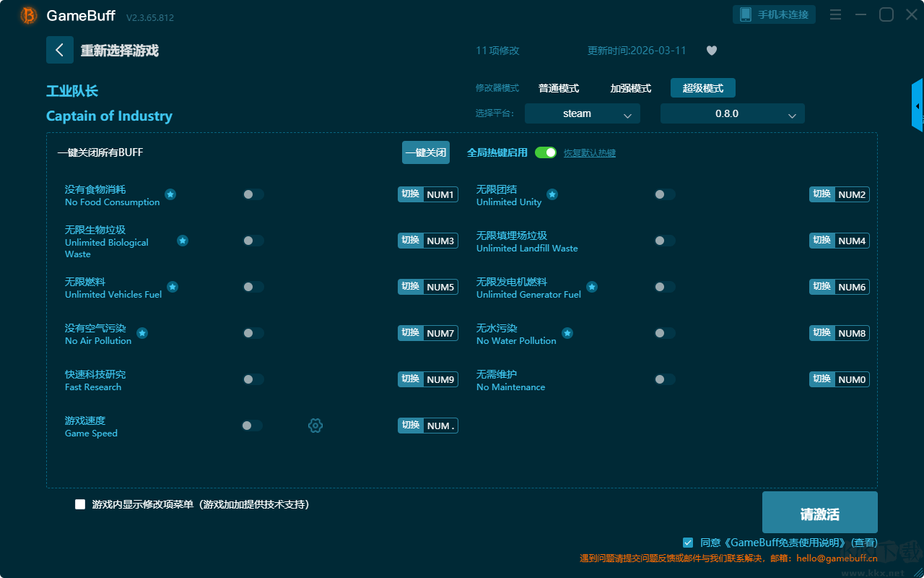924x578 pixels.
Task: Click the hello@gamebuff.cn email text
Action: point(835,558)
